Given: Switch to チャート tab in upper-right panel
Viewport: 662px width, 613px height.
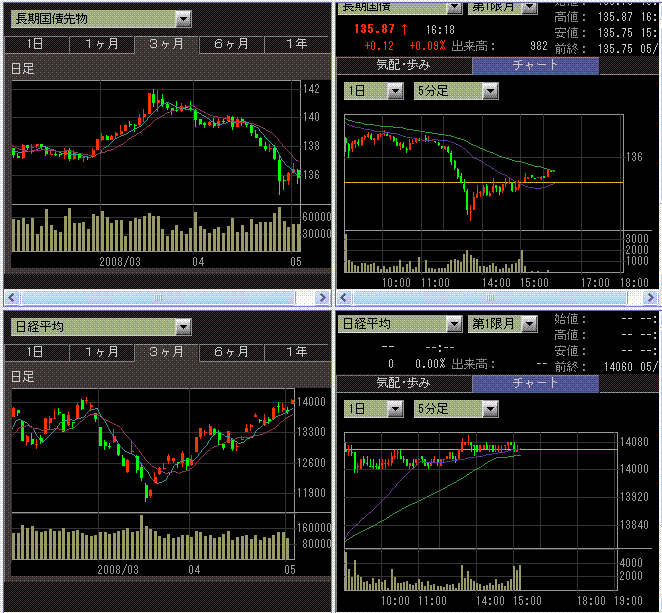Looking at the screenshot, I should tap(535, 65).
